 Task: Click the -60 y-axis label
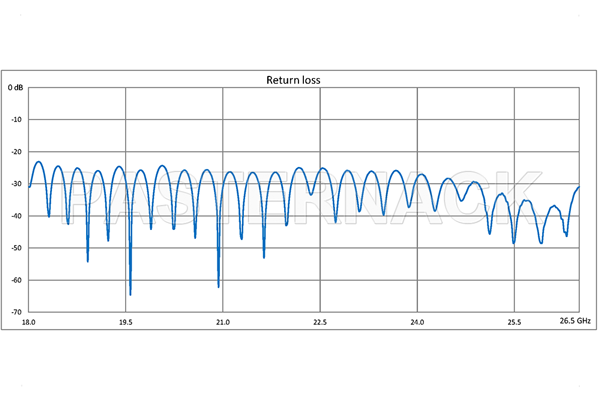click(17, 280)
